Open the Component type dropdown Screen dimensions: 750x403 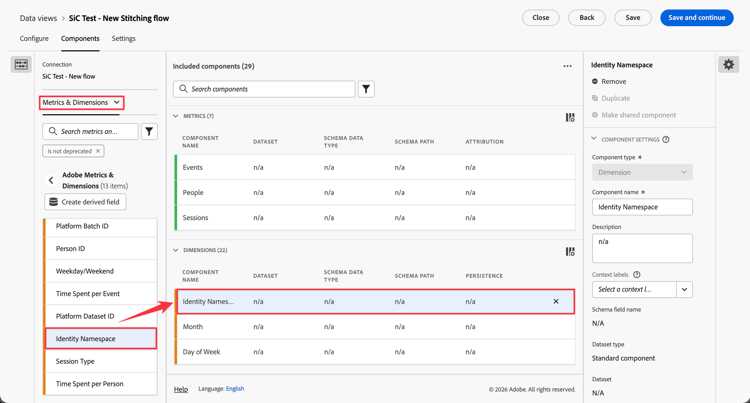pos(642,173)
